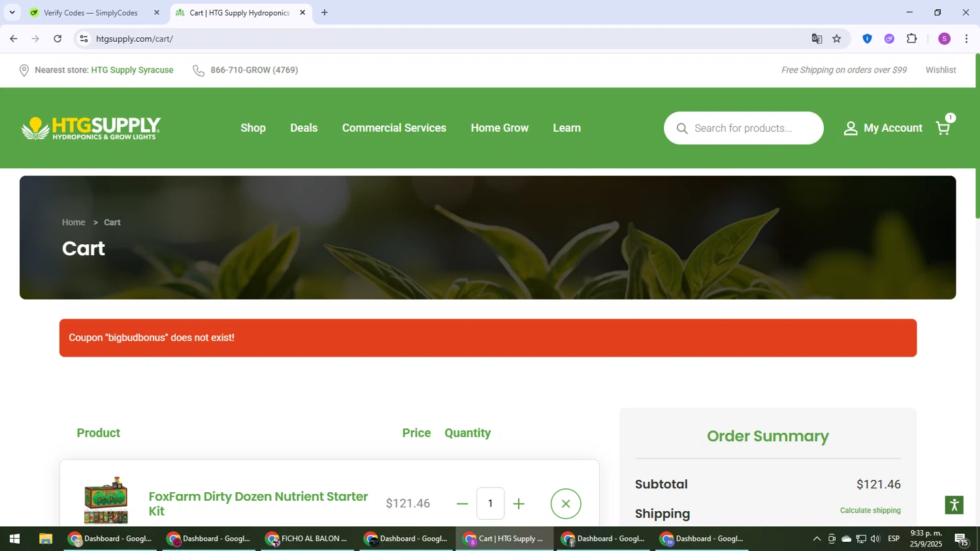
Task: Open File Explorer from taskbar
Action: coord(45,539)
